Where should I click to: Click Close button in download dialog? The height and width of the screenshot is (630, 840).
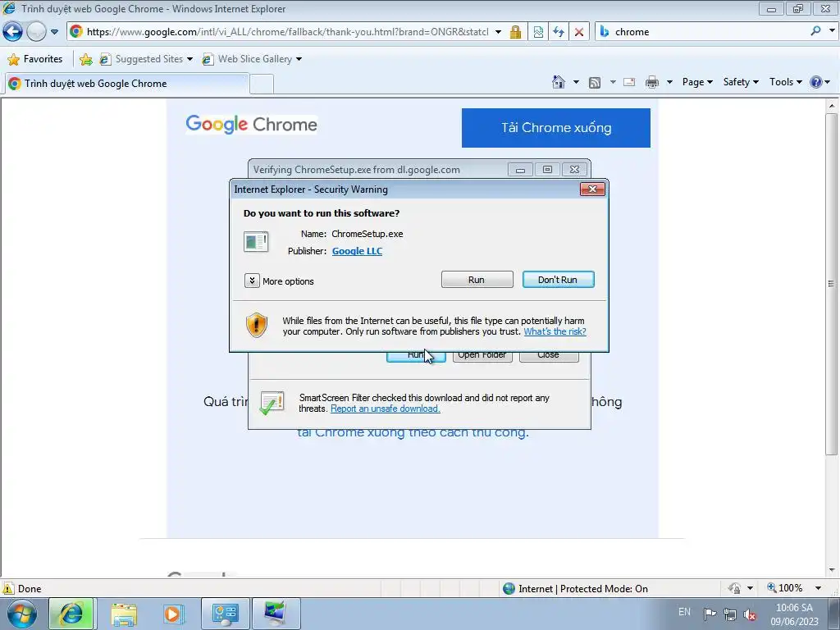[x=549, y=356]
